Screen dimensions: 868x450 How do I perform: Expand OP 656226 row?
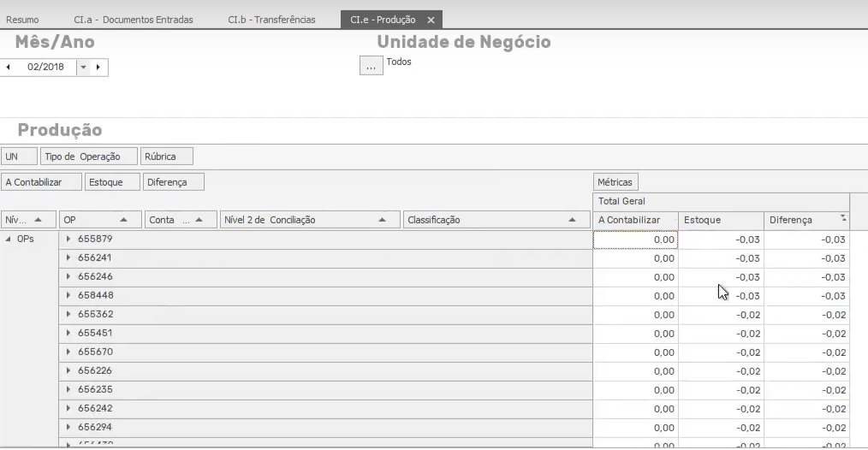click(68, 370)
